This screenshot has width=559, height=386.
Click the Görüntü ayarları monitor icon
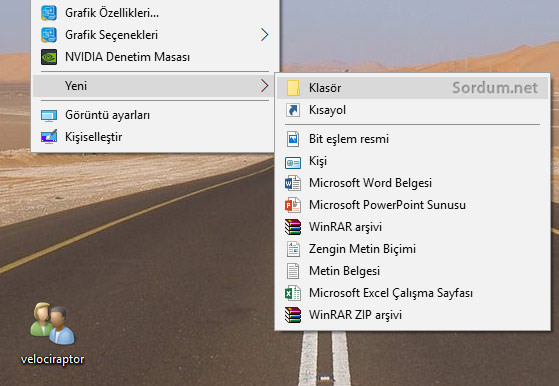pyautogui.click(x=49, y=115)
